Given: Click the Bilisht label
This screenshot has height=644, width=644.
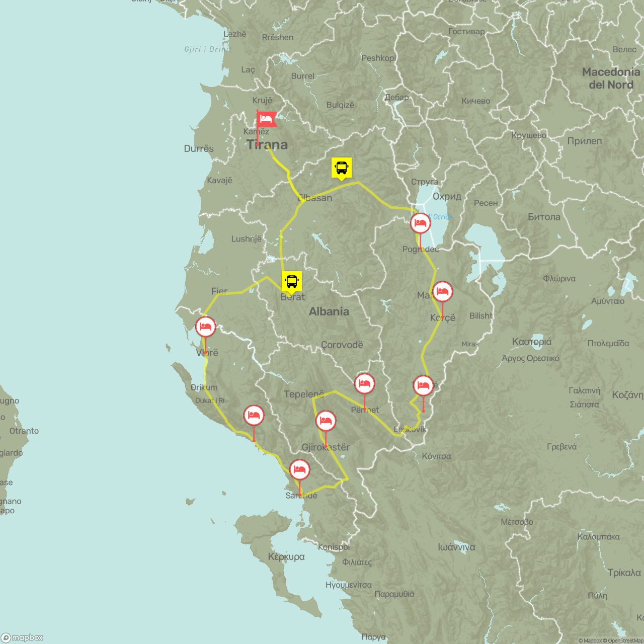Looking at the screenshot, I should (x=481, y=316).
